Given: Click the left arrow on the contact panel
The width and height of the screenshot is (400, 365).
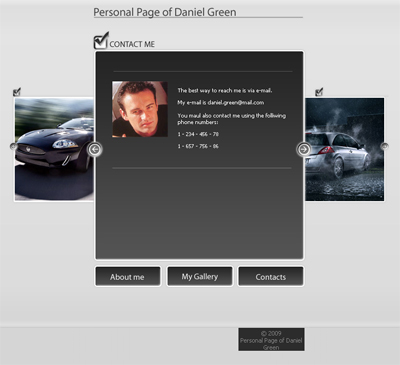Looking at the screenshot, I should (x=95, y=149).
